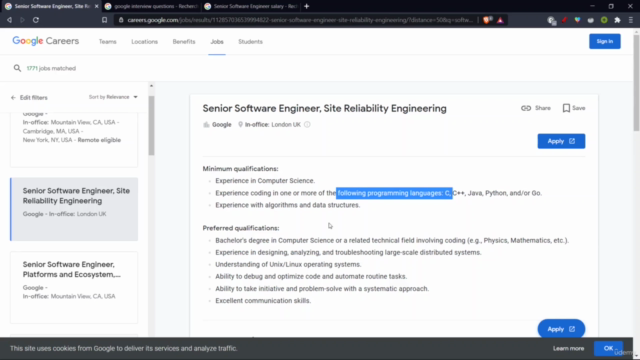Click the highlighted programming languages text
Viewport: 640px width, 360px height.
(394, 193)
